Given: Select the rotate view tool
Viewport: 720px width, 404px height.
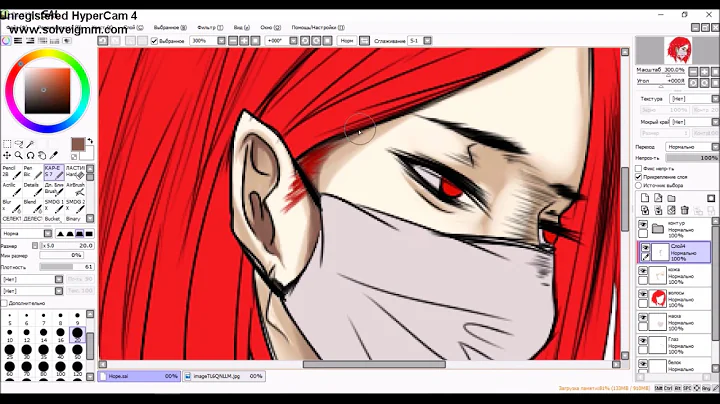Looking at the screenshot, I should pos(30,156).
